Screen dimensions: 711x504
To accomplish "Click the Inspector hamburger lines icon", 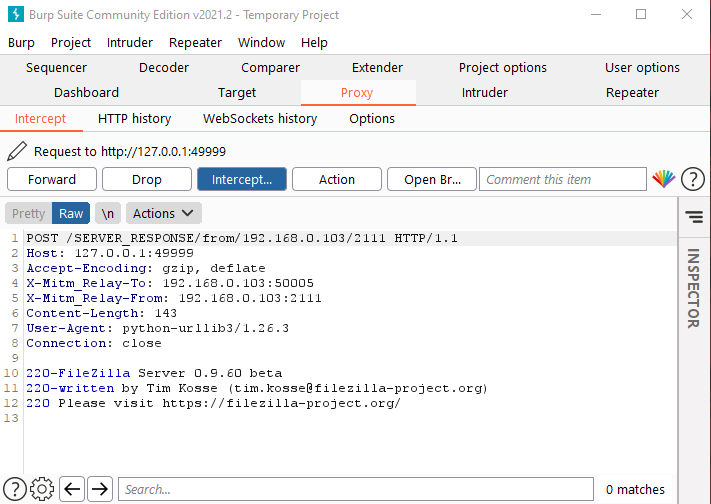I will pos(694,217).
